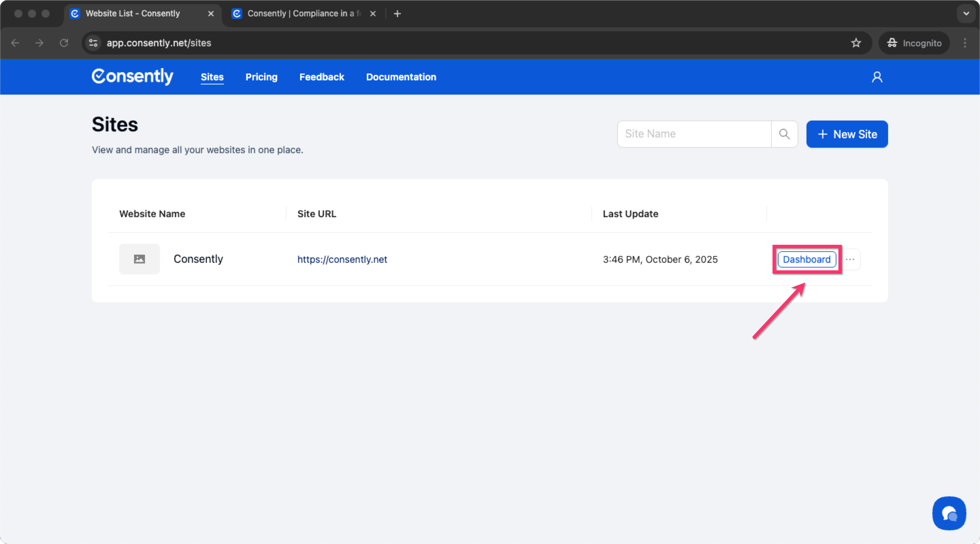Bookmark page with star icon

(x=856, y=43)
